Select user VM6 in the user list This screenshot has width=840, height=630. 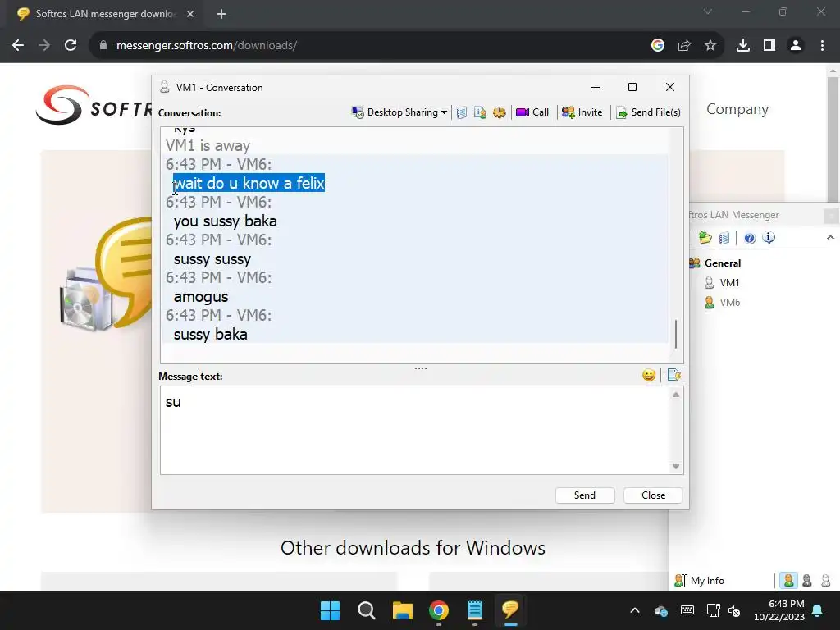point(729,303)
